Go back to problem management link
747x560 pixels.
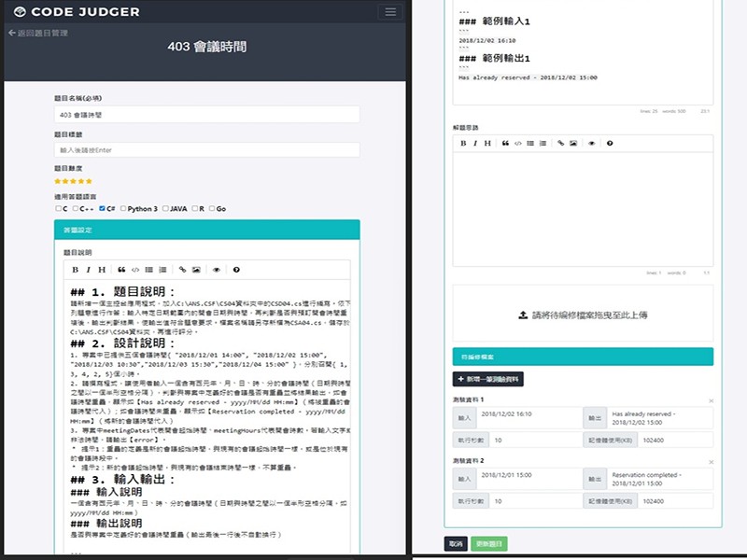38,33
